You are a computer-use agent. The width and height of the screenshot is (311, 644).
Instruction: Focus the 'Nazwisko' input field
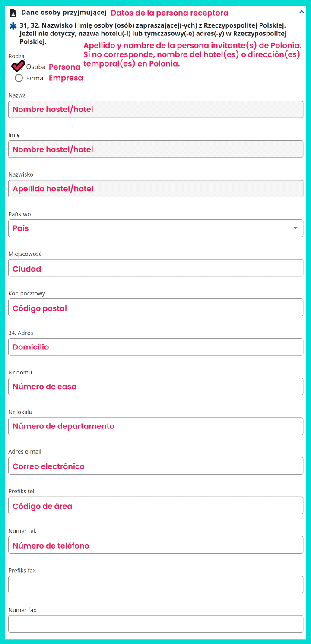coord(155,189)
